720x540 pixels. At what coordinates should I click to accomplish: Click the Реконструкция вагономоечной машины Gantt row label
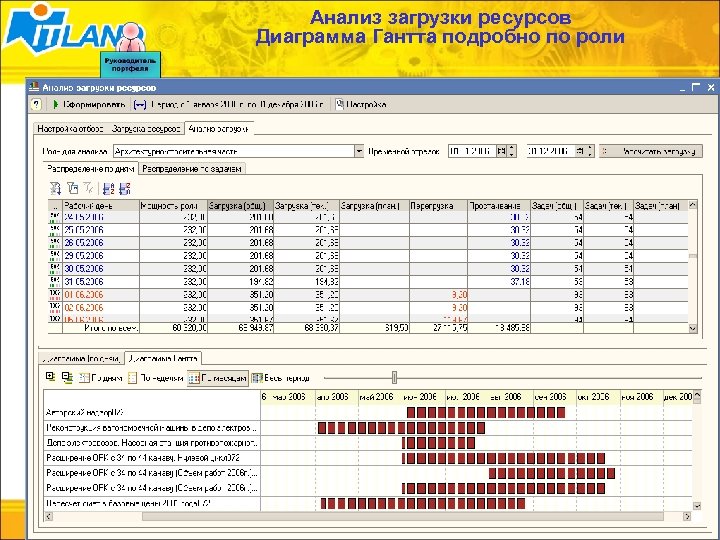tap(152, 428)
